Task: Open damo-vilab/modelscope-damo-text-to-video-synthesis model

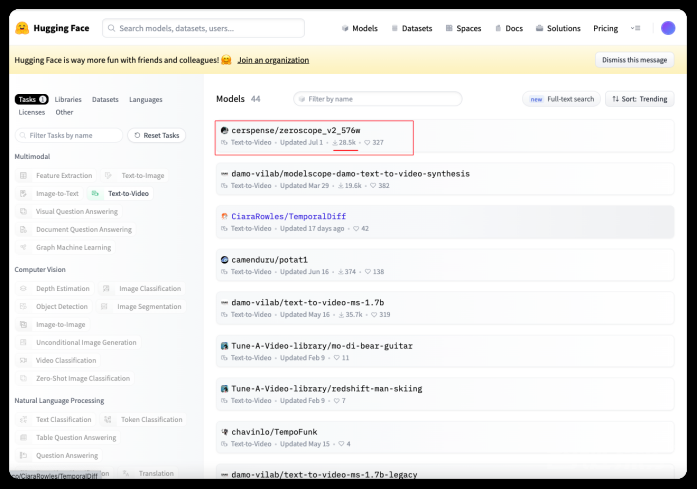Action: point(445,179)
